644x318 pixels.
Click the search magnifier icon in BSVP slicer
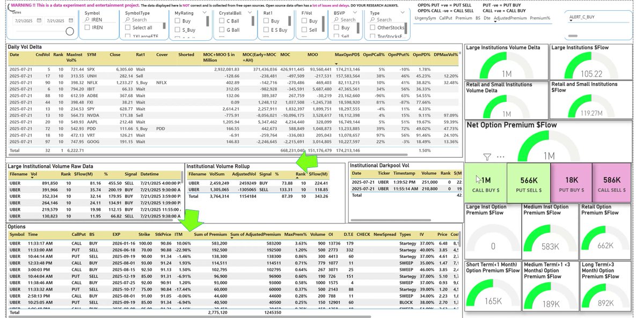[336, 19]
